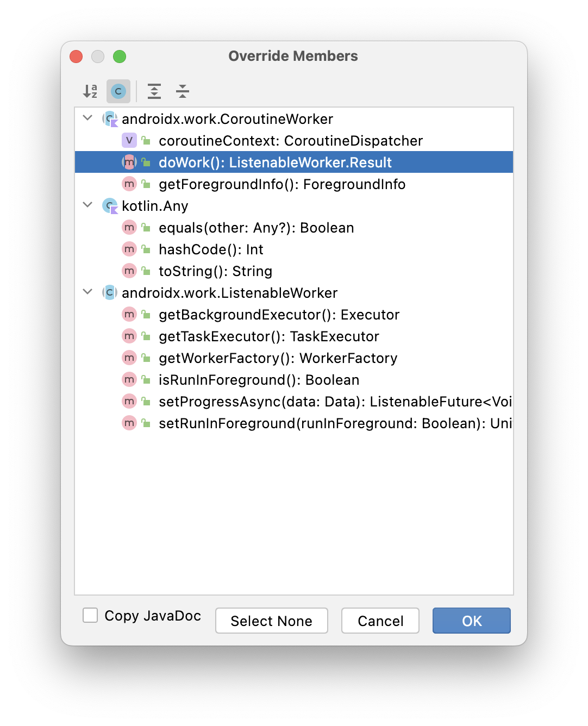Click the final lock icon next to doWork()
This screenshot has height=726, width=588.
pyautogui.click(x=146, y=162)
